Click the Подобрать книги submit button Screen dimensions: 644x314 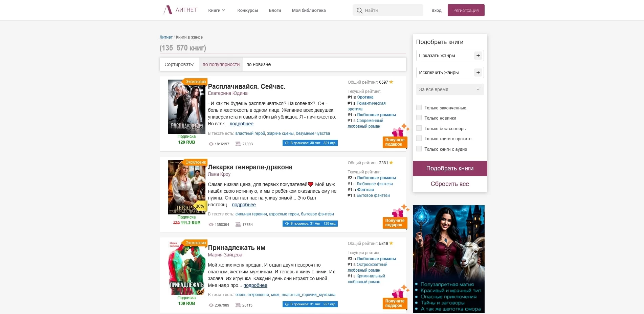[x=450, y=168]
